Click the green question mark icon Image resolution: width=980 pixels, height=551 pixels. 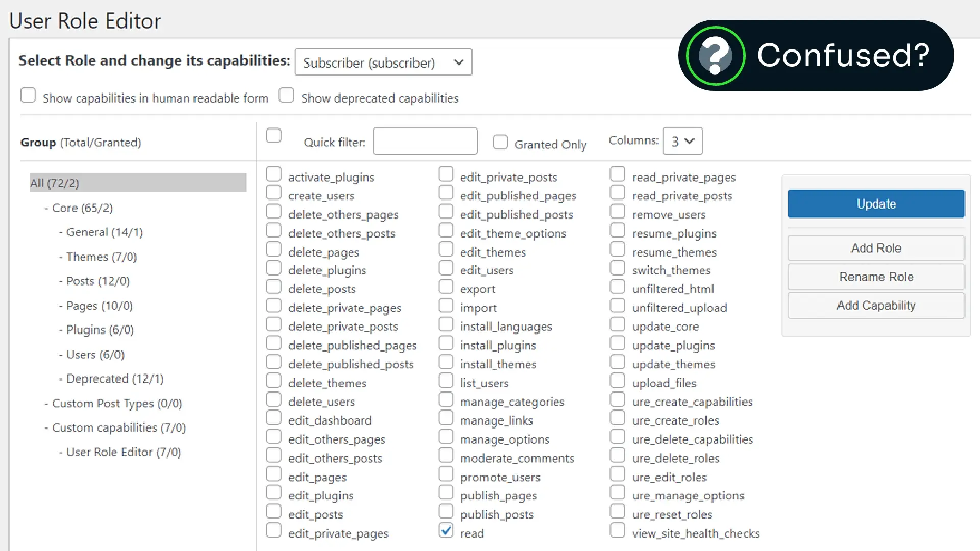[716, 56]
